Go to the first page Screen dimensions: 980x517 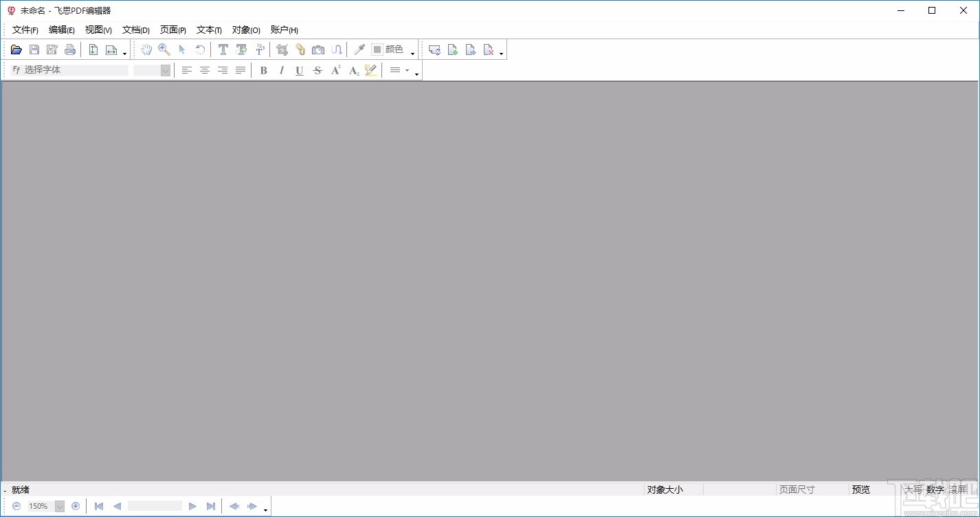click(x=99, y=506)
